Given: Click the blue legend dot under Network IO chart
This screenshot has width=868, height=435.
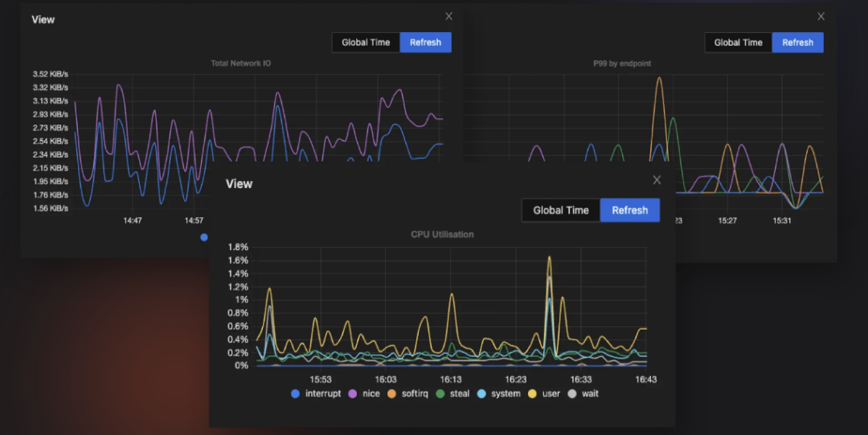Looking at the screenshot, I should [204, 237].
